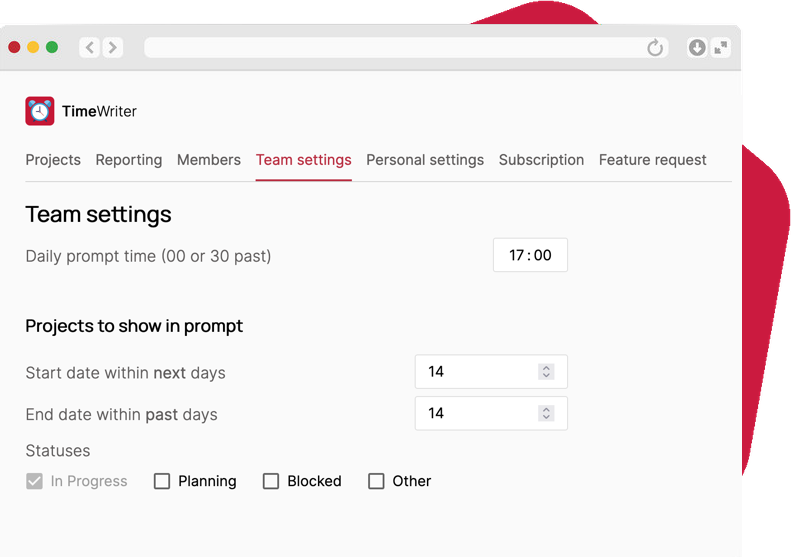Open the Feature request link

coord(652,160)
